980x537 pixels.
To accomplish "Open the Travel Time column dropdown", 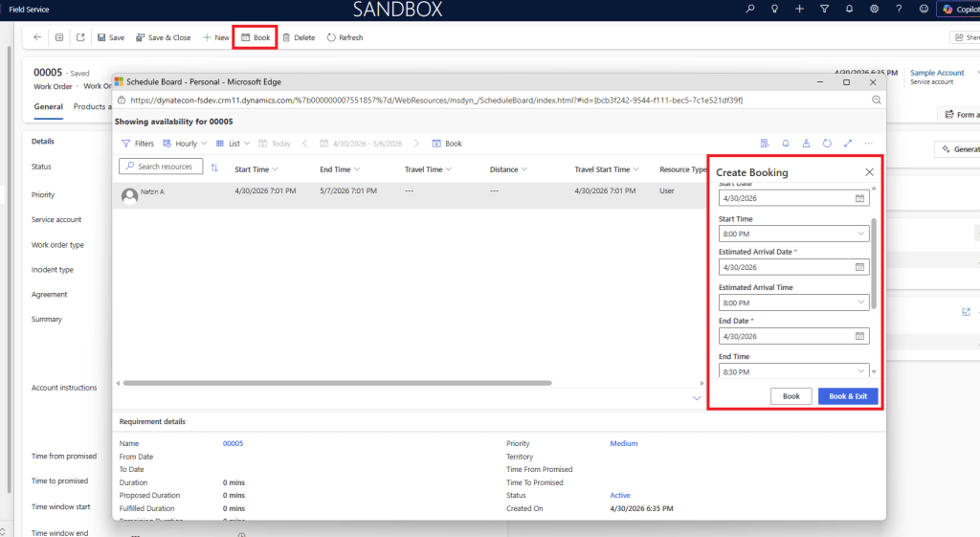I will point(449,169).
